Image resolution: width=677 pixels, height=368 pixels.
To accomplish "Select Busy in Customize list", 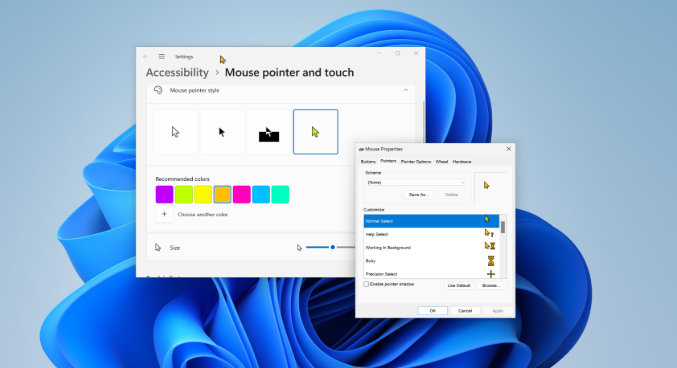I will (431, 261).
